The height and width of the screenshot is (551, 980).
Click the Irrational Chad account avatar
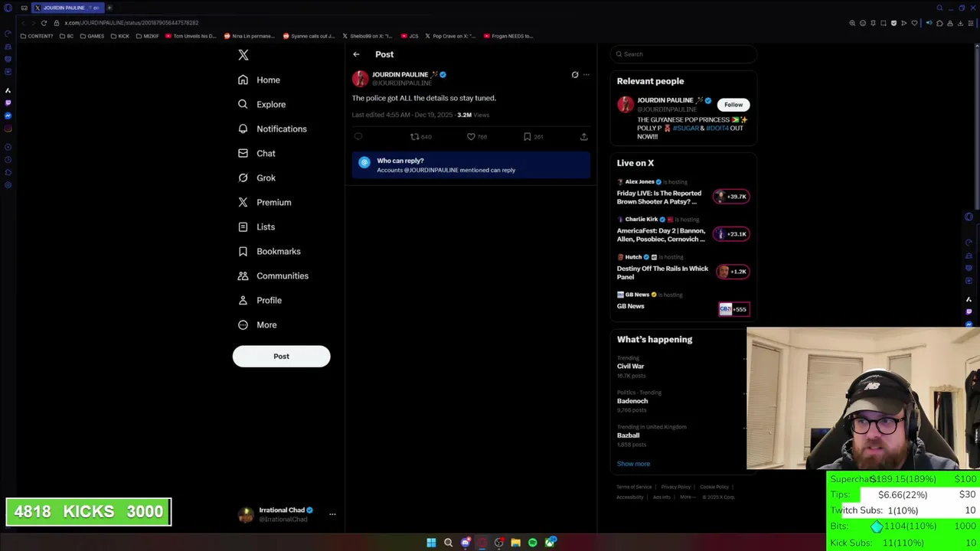pos(246,514)
